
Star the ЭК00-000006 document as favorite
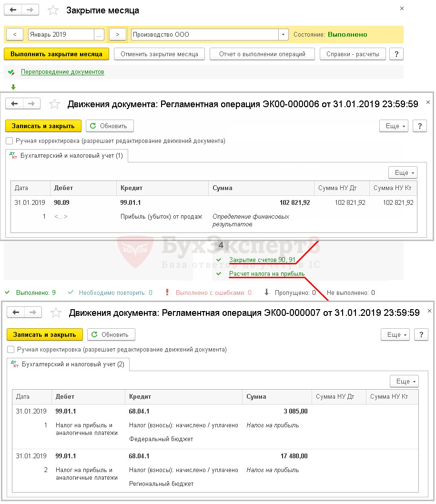click(55, 104)
